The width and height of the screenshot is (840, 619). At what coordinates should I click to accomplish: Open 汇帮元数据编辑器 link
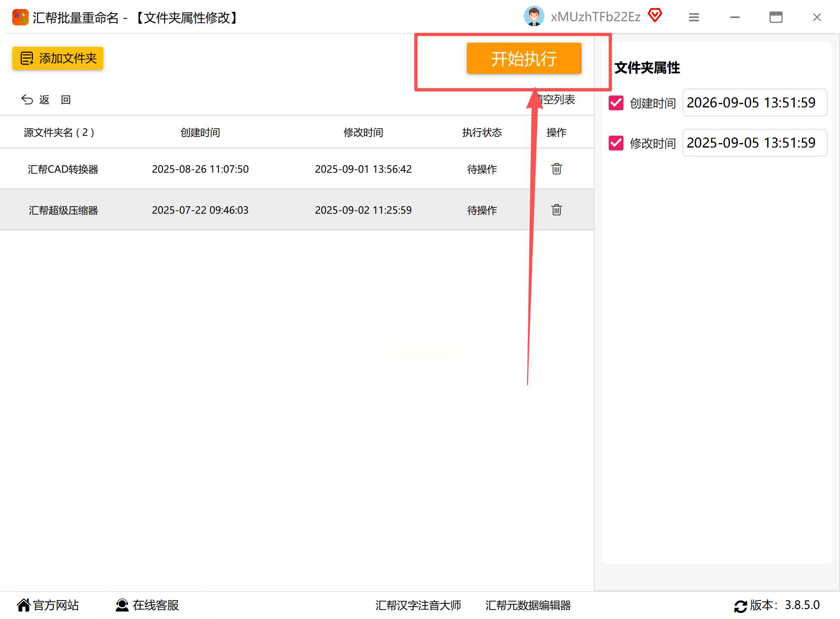point(528,605)
